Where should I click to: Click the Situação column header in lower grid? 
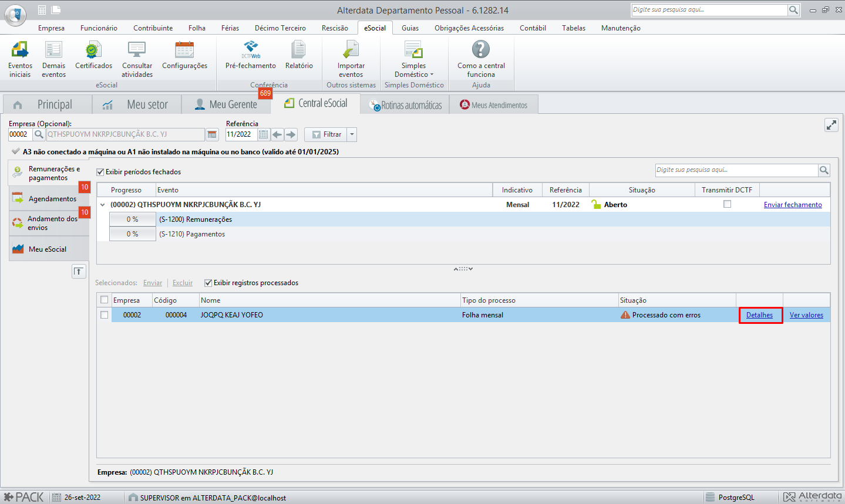click(677, 300)
